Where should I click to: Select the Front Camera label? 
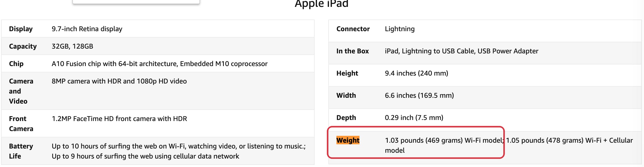click(x=21, y=124)
